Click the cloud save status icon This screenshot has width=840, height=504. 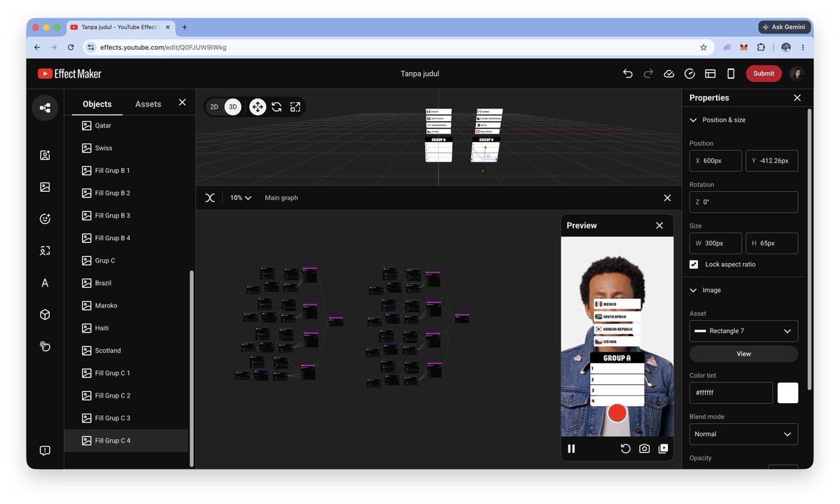[668, 73]
